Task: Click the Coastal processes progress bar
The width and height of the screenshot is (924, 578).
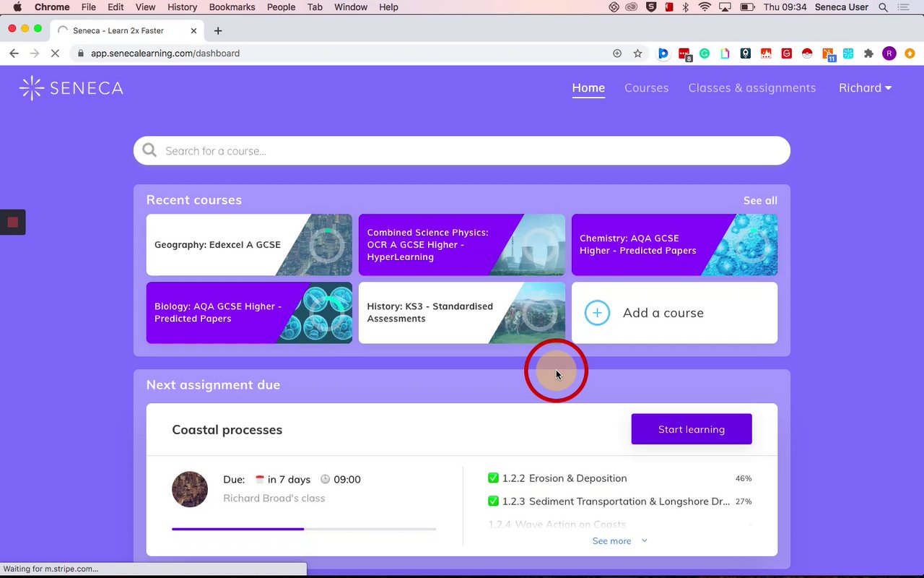Action: coord(304,529)
